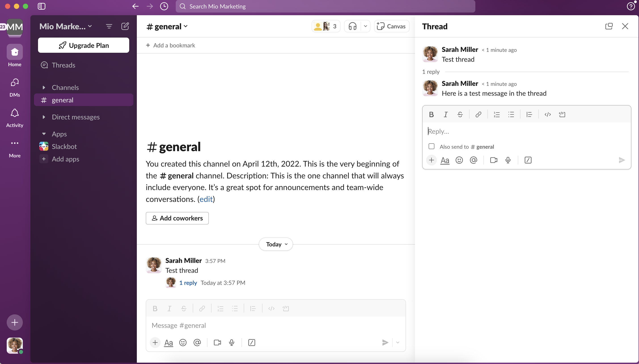The height and width of the screenshot is (364, 639).
Task: Open the filter conversations icon in sidebar
Action: pos(109,26)
